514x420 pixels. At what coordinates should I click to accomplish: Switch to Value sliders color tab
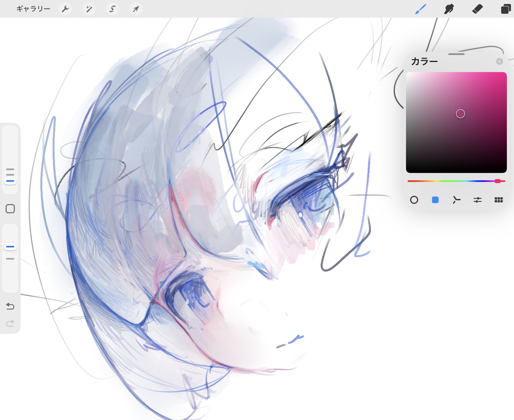pyautogui.click(x=478, y=200)
